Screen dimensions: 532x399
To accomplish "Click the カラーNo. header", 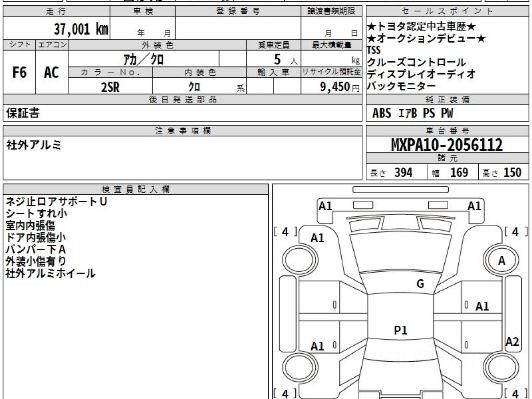I will (110, 72).
